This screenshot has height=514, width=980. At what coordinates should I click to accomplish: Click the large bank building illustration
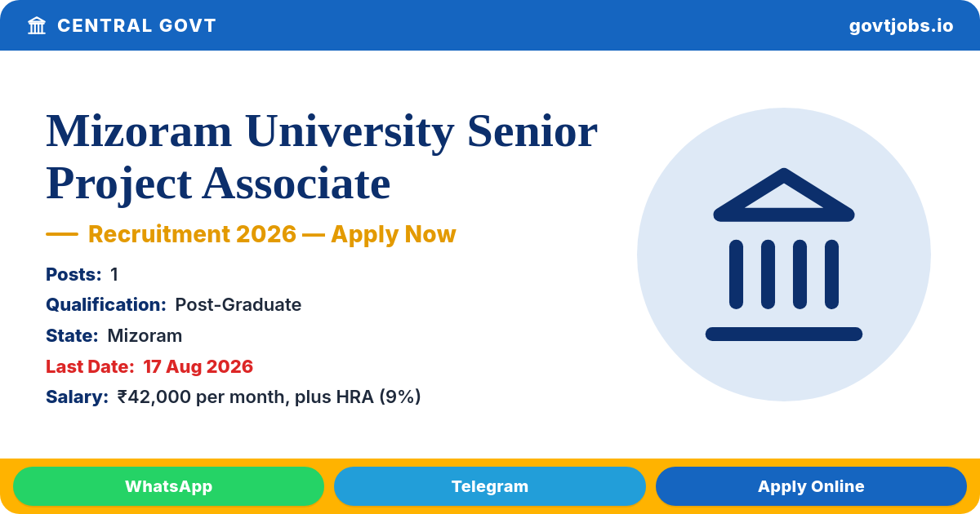[x=784, y=255]
